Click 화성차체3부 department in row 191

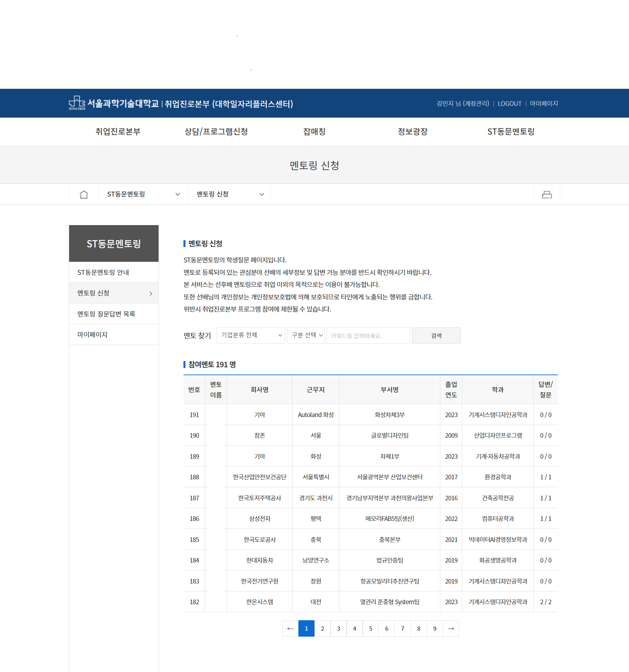click(390, 415)
